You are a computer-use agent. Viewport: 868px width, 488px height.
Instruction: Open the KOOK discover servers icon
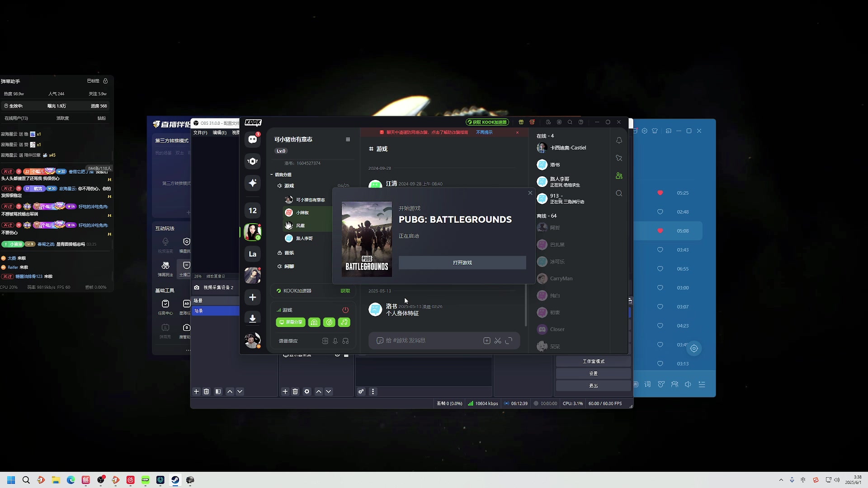(x=253, y=161)
